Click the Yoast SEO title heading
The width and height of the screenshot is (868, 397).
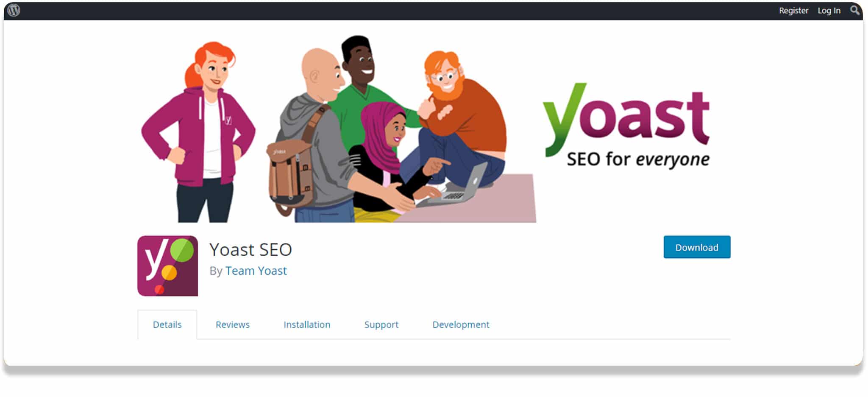[251, 249]
